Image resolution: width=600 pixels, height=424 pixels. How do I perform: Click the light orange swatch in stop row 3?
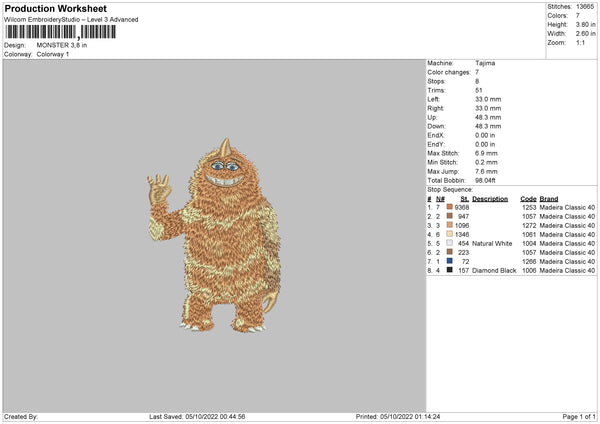click(x=450, y=225)
